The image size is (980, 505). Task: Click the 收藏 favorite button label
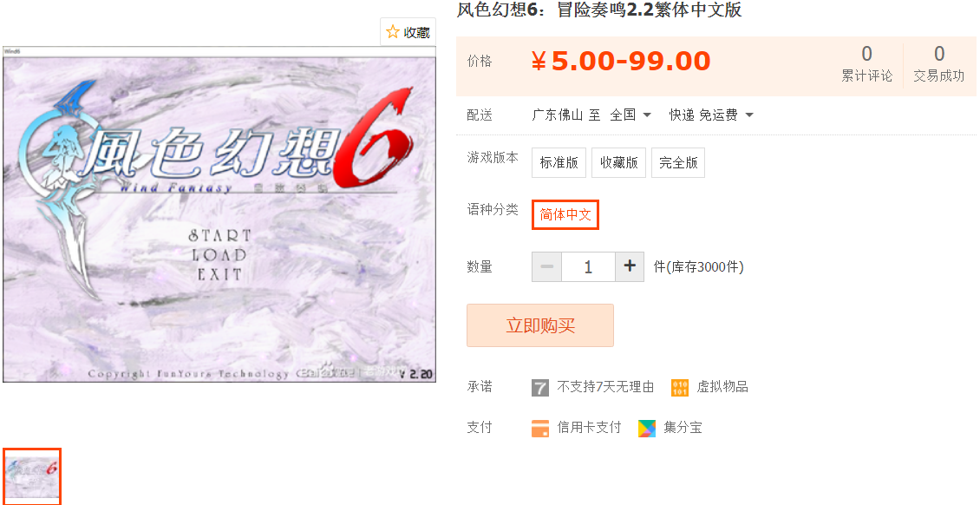coord(417,32)
